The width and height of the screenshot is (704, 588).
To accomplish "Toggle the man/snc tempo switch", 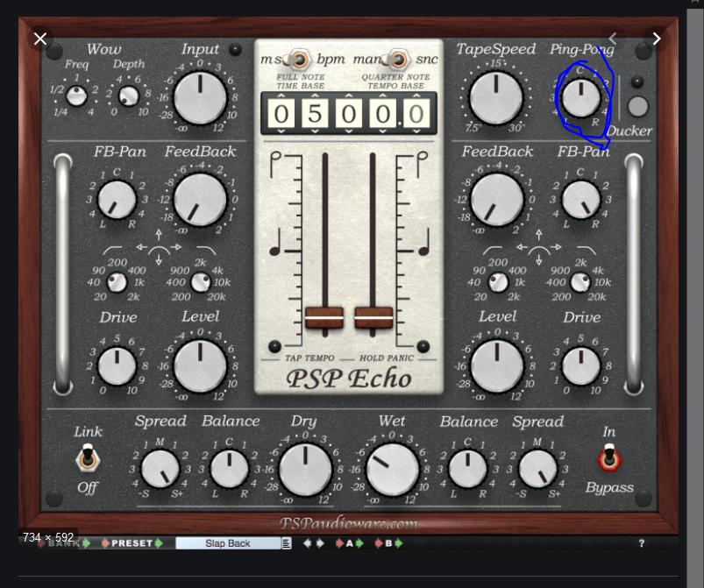I will point(399,60).
